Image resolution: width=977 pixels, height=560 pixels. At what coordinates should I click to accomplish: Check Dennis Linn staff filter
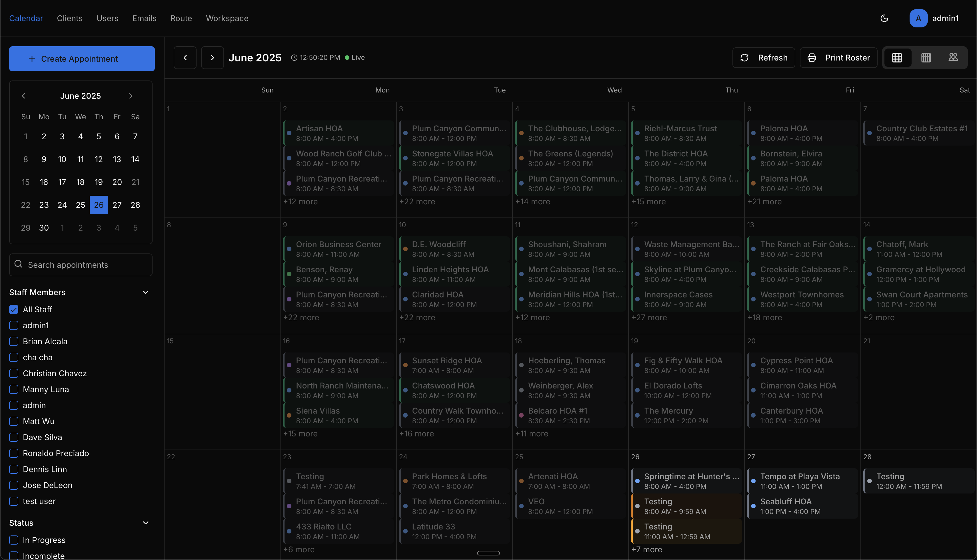(x=14, y=469)
